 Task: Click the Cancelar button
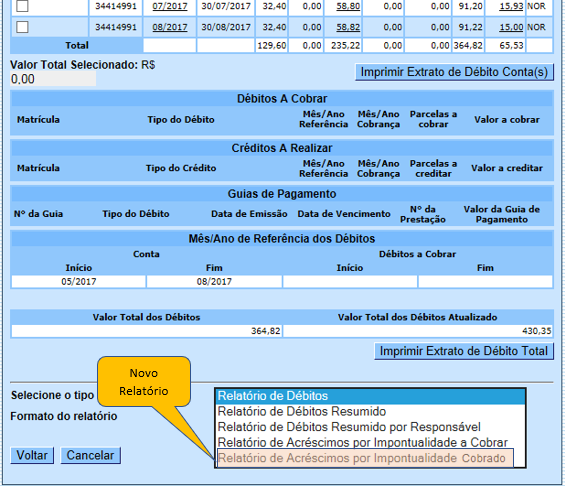90,455
